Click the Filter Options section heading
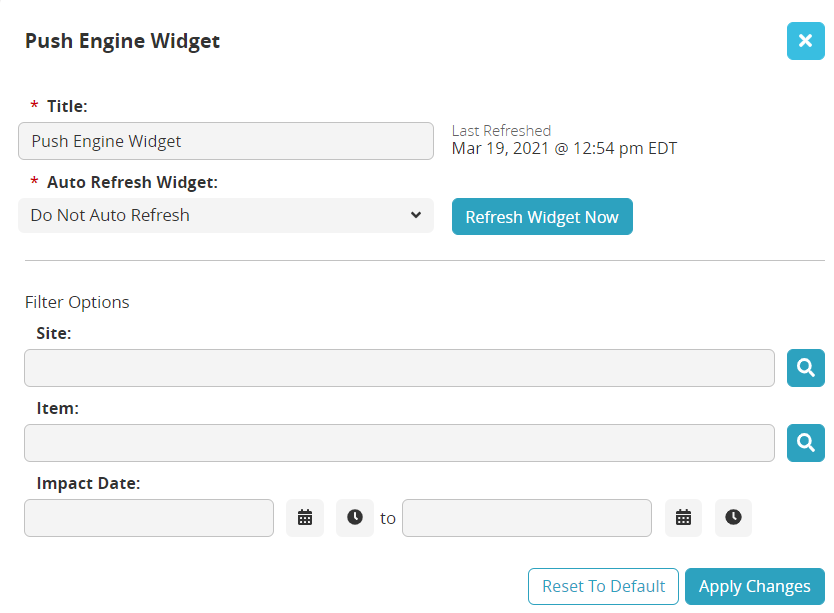This screenshot has height=613, width=834. point(77,302)
